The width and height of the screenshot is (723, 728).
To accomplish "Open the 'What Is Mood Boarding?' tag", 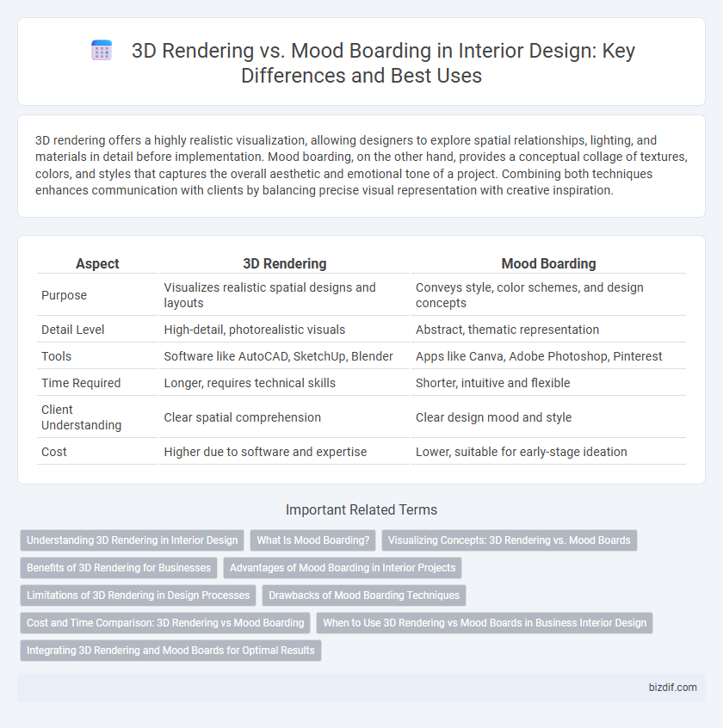I will (313, 540).
